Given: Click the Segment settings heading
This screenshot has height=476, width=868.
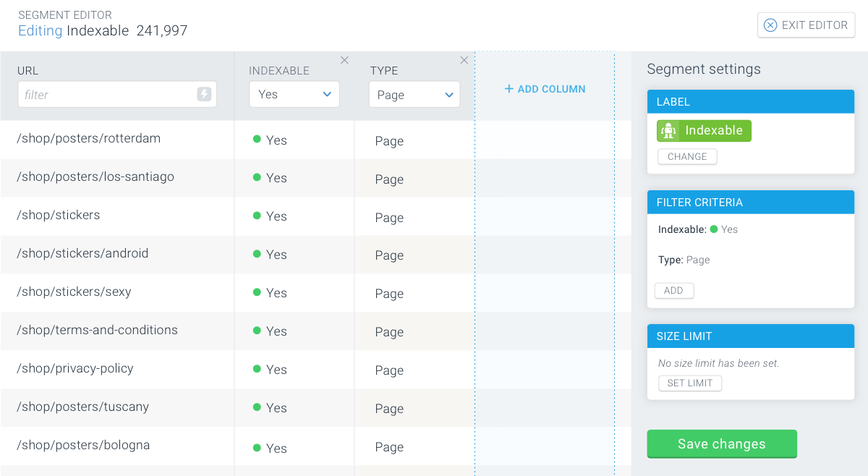Looking at the screenshot, I should [704, 69].
